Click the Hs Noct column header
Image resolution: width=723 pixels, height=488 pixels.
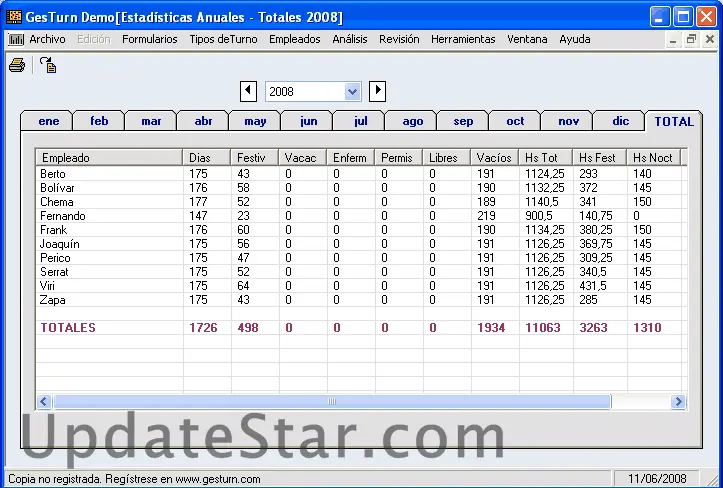pyautogui.click(x=653, y=158)
